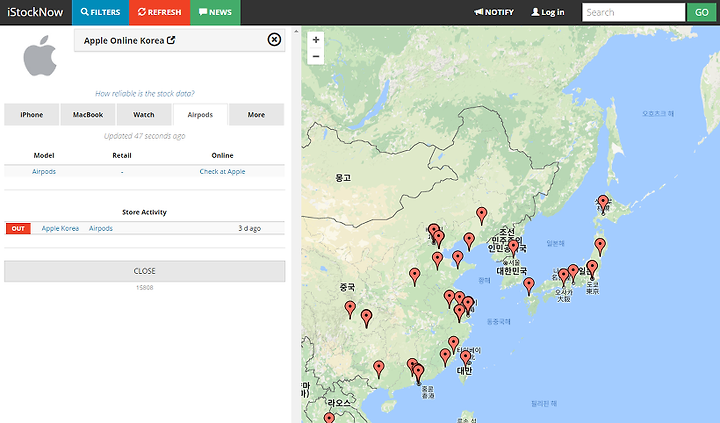Click the northernmost pin in northeast China

pos(481,215)
